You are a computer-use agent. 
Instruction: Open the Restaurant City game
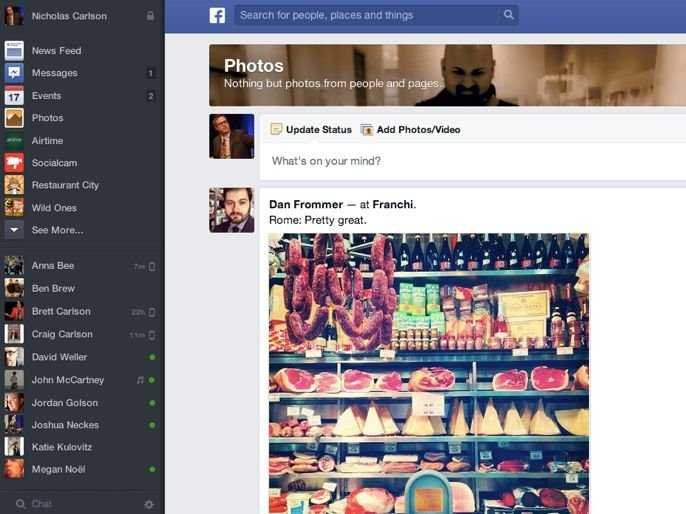[64, 185]
